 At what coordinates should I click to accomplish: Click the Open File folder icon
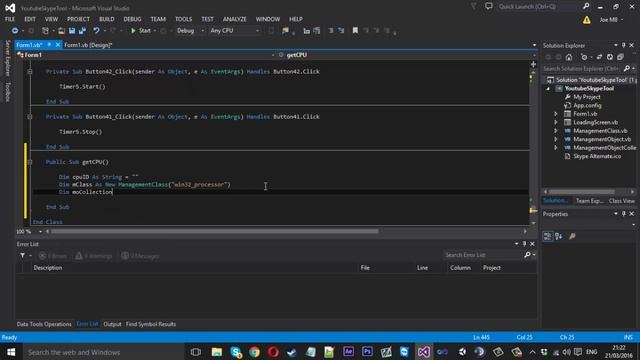click(61, 31)
